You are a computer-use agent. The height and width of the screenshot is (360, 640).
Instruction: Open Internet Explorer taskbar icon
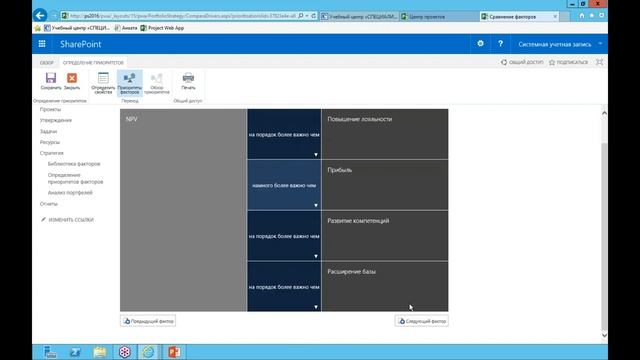point(149,352)
